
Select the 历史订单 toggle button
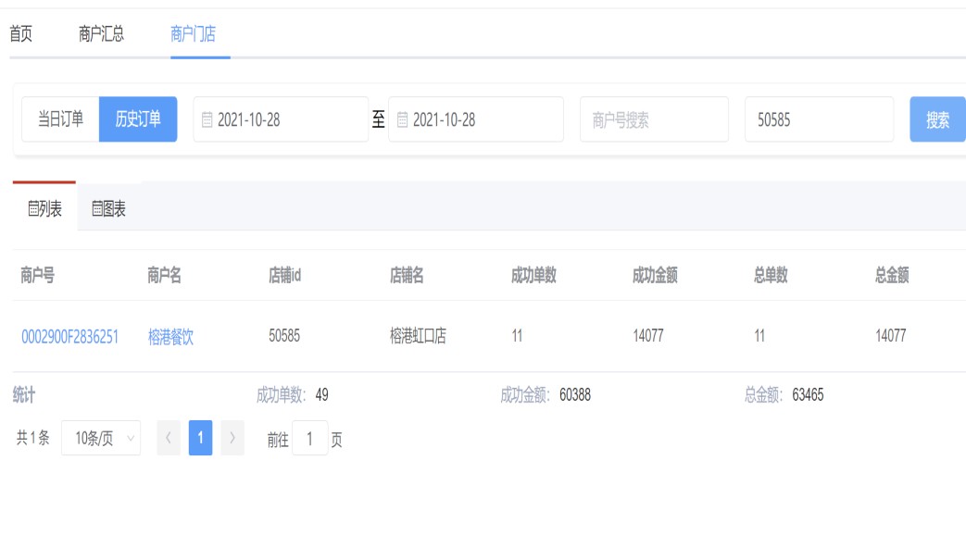point(138,119)
